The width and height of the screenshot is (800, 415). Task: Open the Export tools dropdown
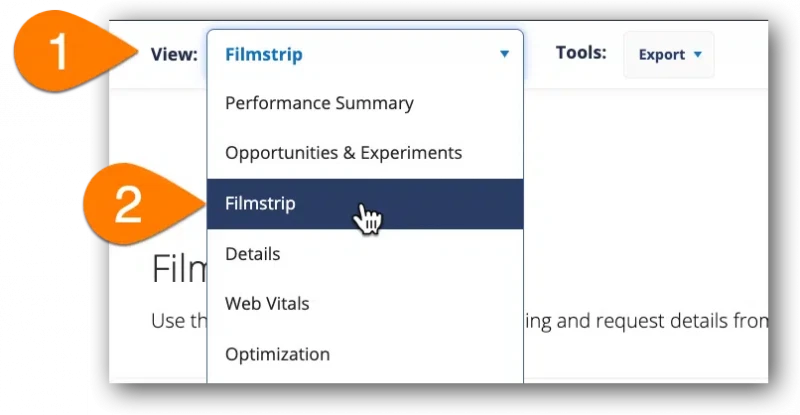tap(669, 55)
